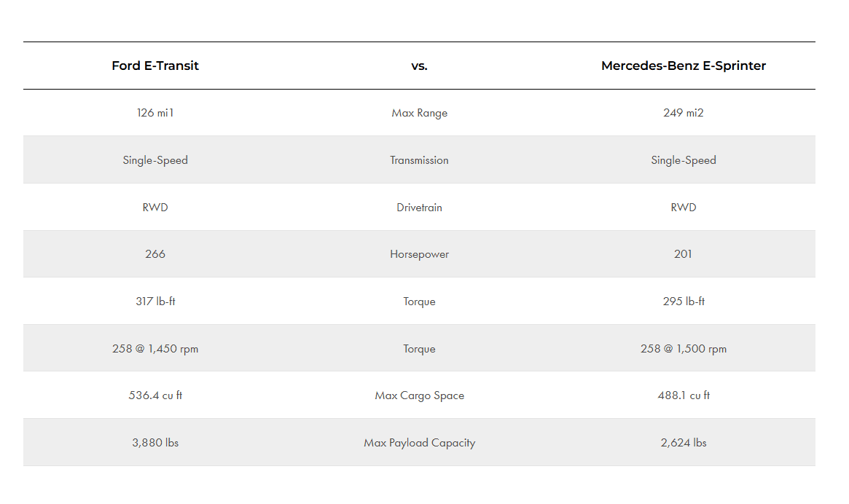
Task: Select the 3,880 lbs payload value
Action: click(x=154, y=443)
